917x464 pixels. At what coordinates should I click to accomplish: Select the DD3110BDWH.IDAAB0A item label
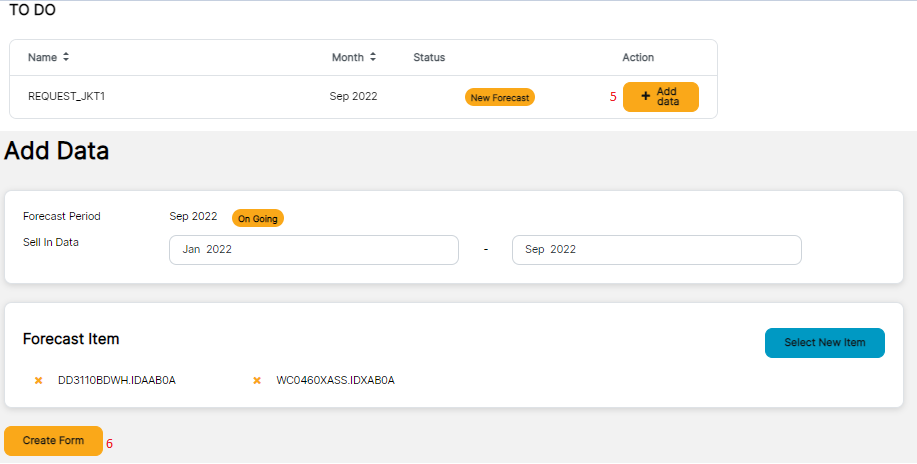117,380
